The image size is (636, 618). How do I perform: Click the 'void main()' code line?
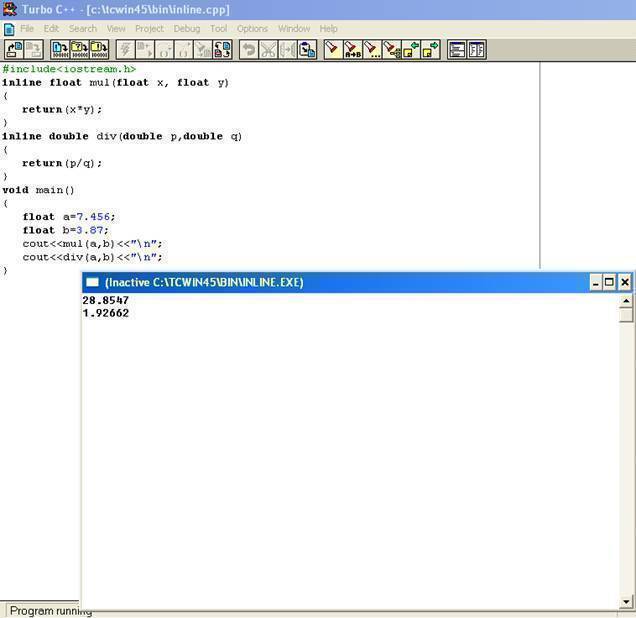point(38,190)
